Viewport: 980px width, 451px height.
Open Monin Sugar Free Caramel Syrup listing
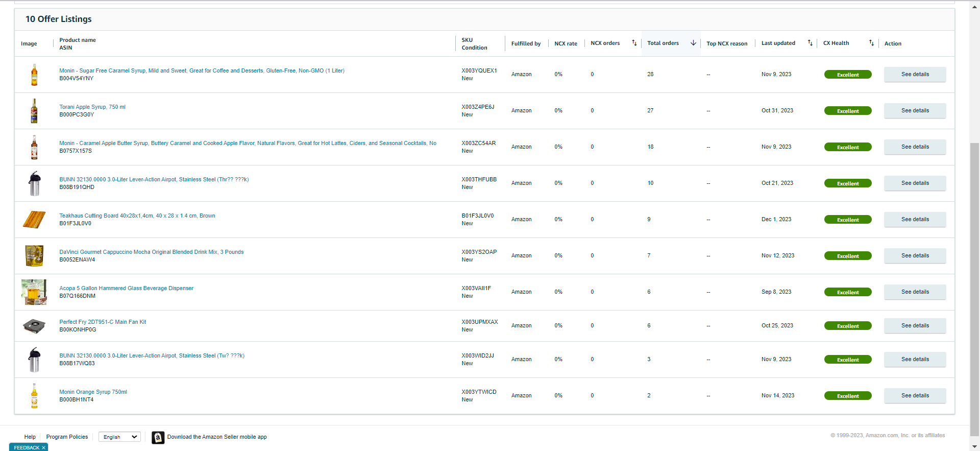[x=202, y=70]
